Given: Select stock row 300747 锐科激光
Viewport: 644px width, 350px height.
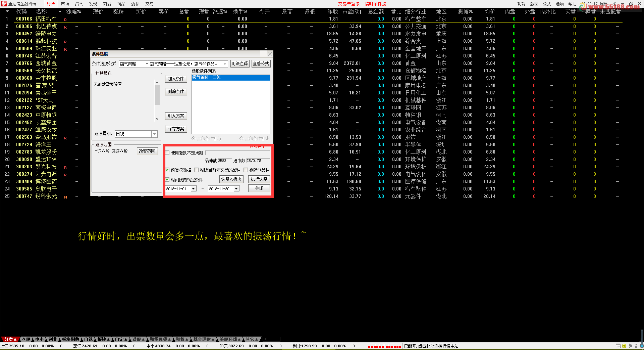Looking at the screenshot, I should click(311, 196).
